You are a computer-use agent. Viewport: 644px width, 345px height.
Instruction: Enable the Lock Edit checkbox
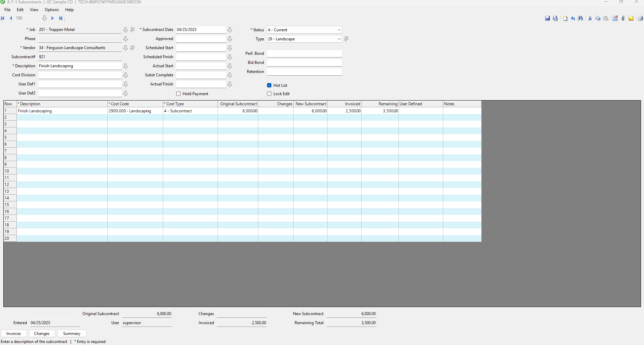click(269, 94)
